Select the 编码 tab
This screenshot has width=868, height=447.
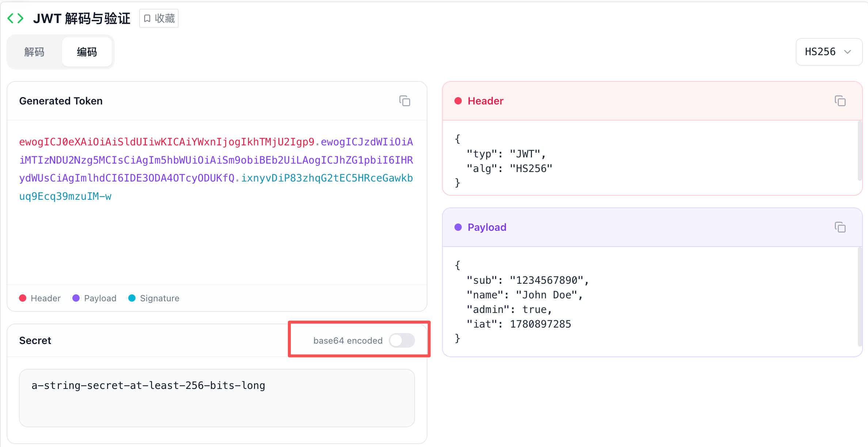(87, 52)
